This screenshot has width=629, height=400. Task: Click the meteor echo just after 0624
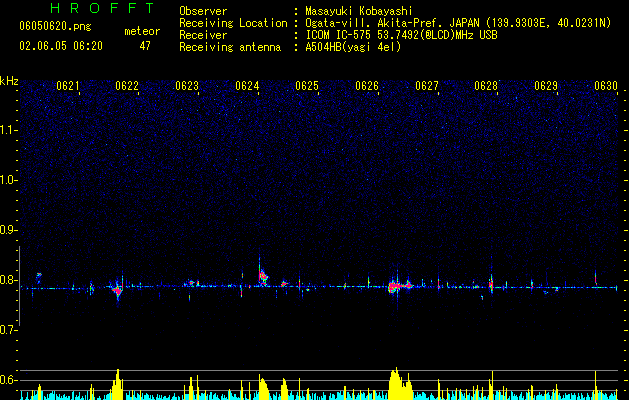point(263,277)
